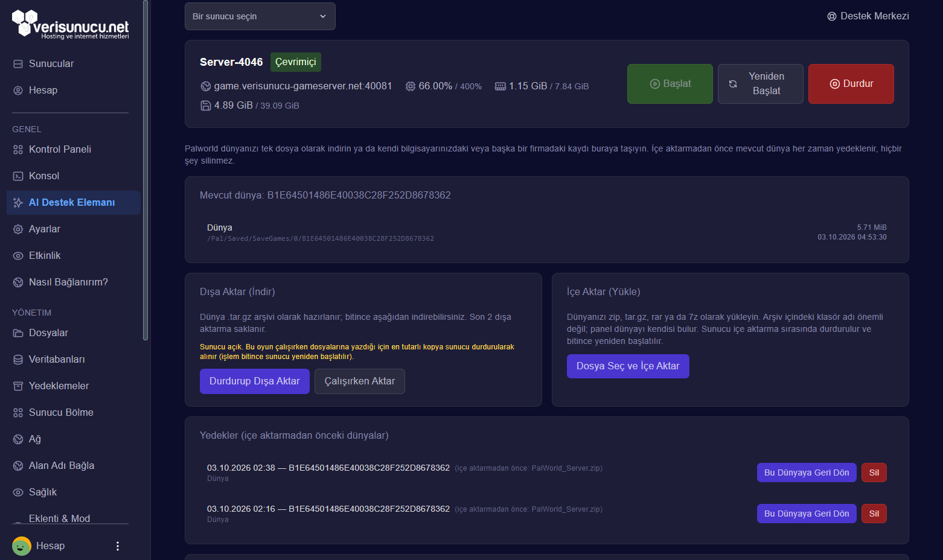Click the Etkinlik eye icon

[18, 256]
